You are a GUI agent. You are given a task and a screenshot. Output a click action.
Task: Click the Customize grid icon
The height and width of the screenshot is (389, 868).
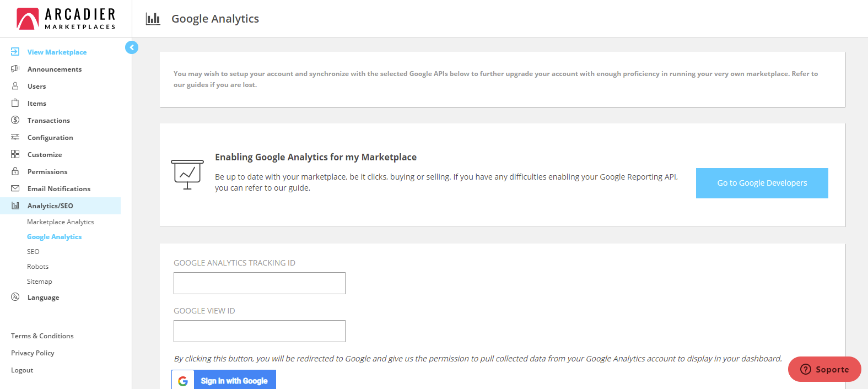[15, 154]
